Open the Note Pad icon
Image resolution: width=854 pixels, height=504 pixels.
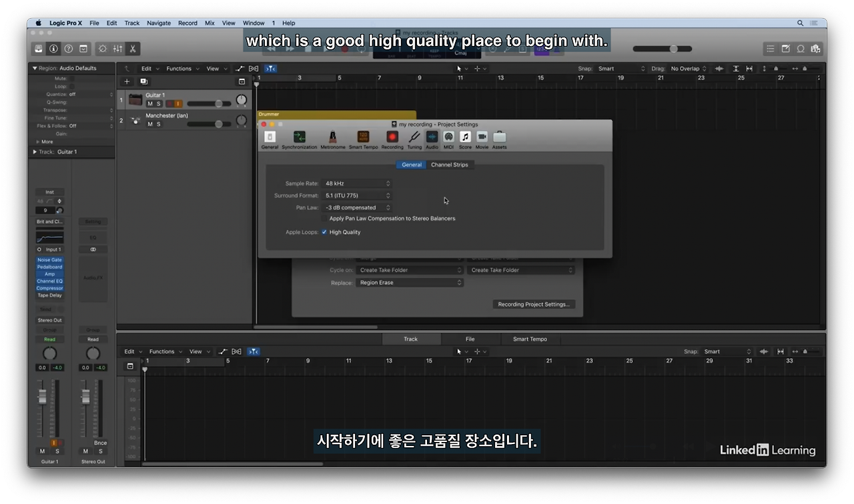(x=785, y=49)
